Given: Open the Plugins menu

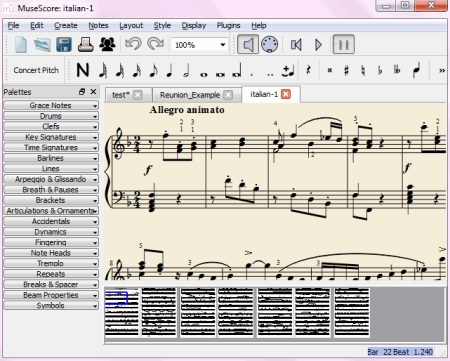Looking at the screenshot, I should [x=228, y=26].
